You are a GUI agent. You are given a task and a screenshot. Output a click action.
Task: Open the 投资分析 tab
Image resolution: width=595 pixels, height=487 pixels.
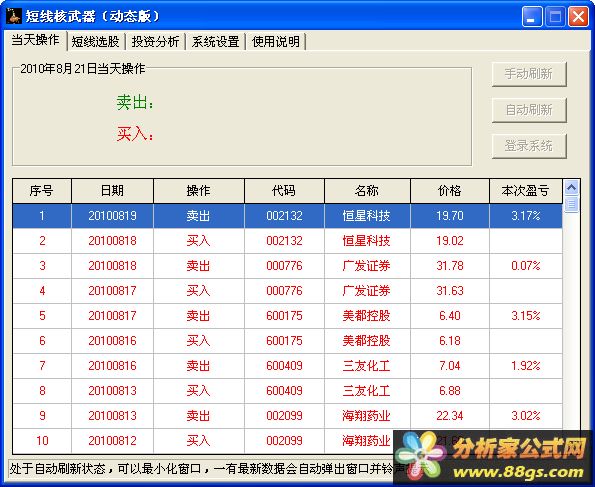[155, 41]
